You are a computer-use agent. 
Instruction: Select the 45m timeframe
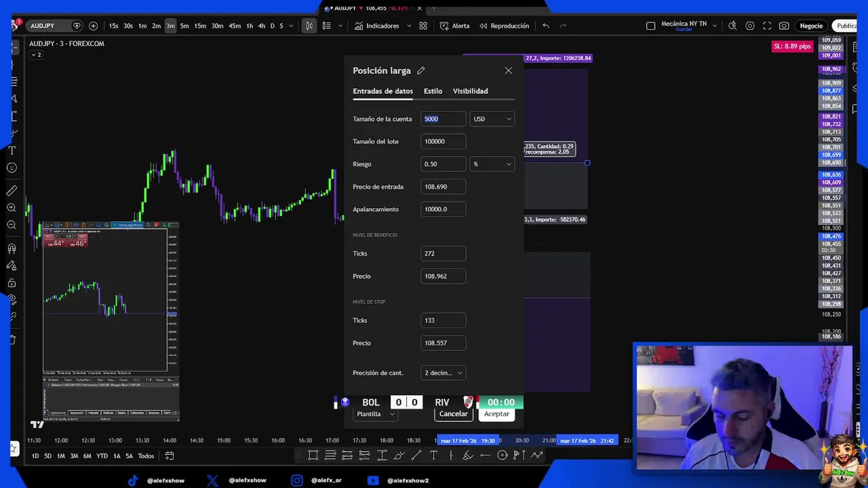pyautogui.click(x=235, y=26)
